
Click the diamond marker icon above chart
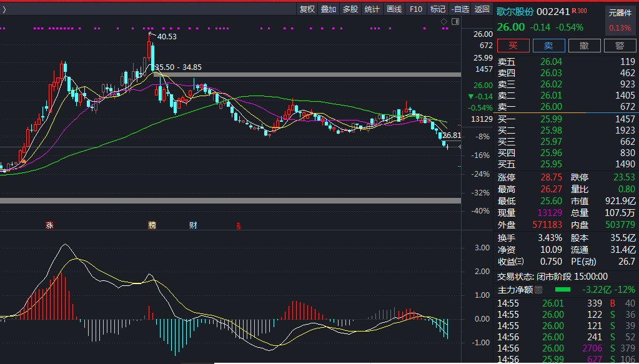point(443,22)
